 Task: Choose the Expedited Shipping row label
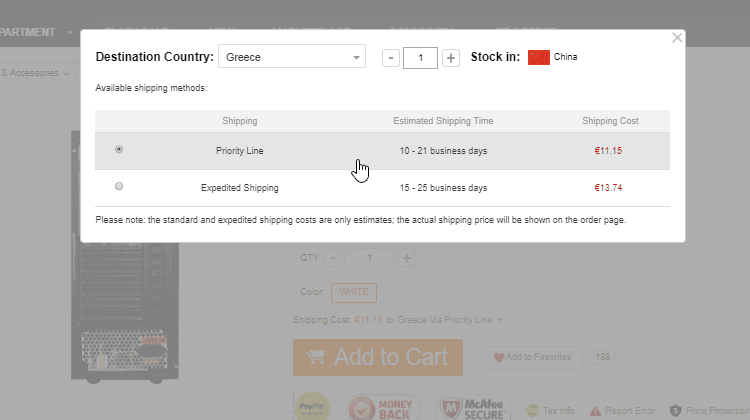point(239,187)
